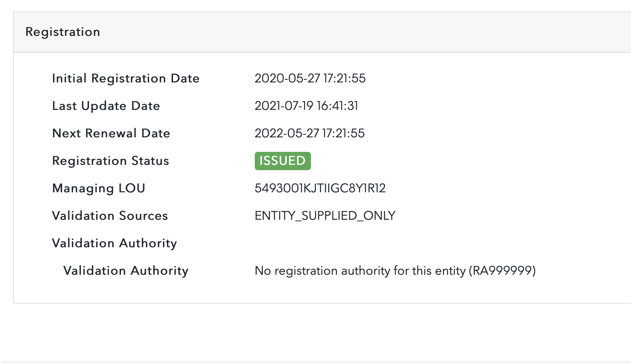Click the RA999999 code in parentheses
This screenshot has width=631, height=364.
point(502,271)
